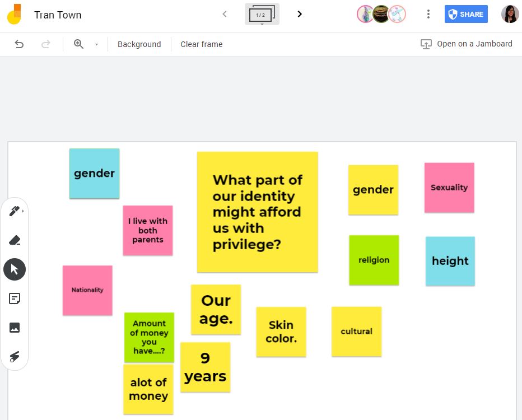Select the pink Nationality sticky note
This screenshot has height=420, width=522.
click(87, 291)
